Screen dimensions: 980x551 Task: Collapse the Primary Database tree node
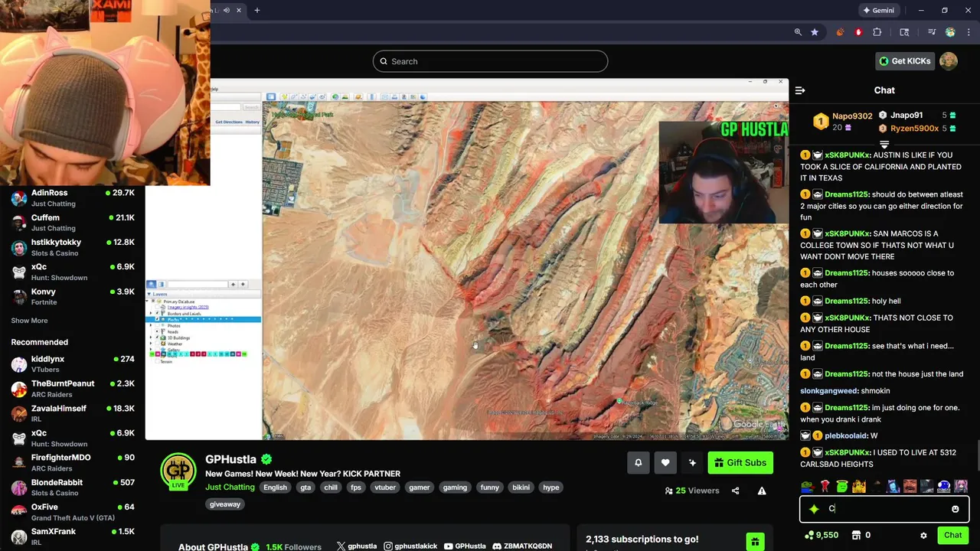coord(147,301)
